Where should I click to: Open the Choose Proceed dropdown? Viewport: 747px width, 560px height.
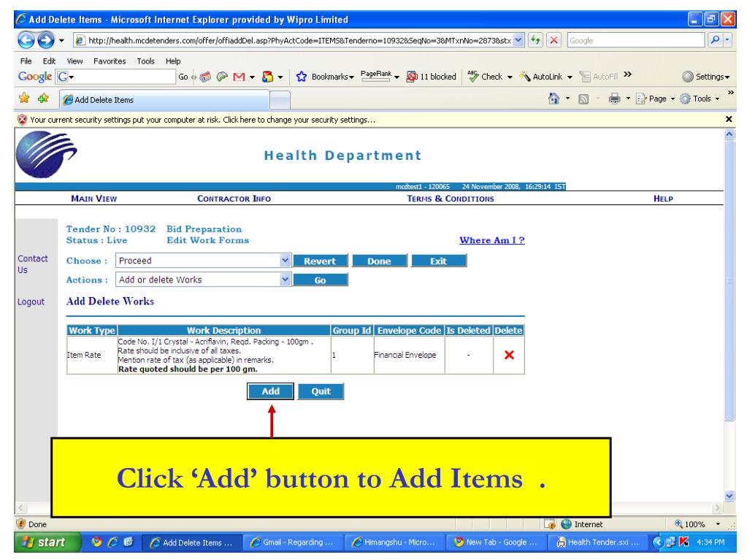285,261
